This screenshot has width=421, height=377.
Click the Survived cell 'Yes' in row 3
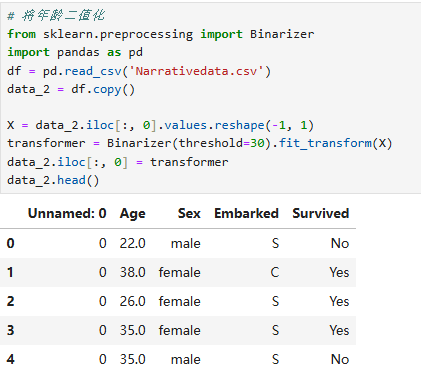(x=339, y=330)
